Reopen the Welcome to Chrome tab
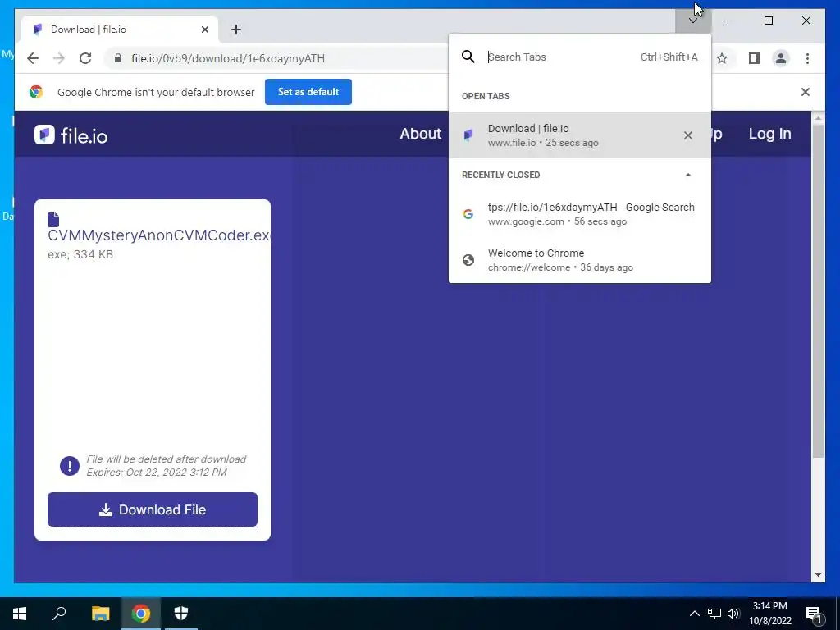 580,260
